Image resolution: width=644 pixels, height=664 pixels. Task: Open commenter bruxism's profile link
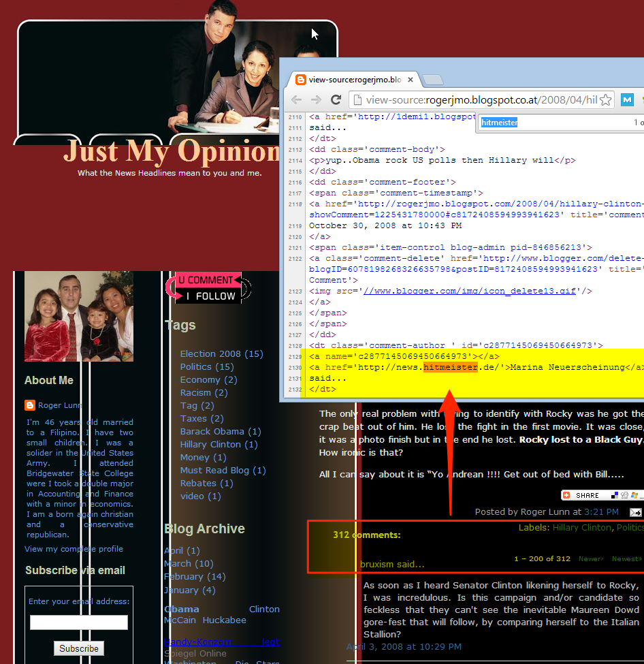click(377, 564)
